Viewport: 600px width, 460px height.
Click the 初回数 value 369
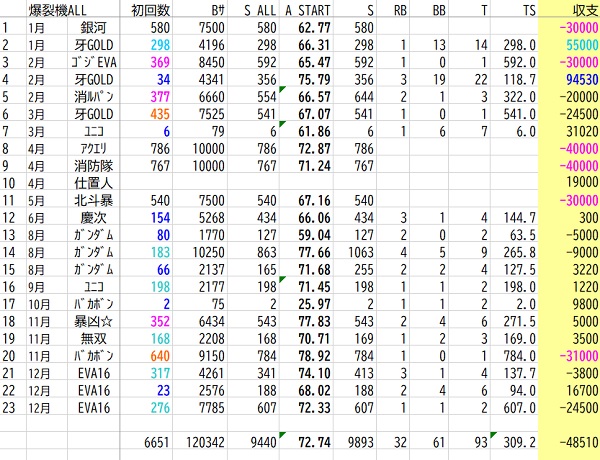[160, 62]
